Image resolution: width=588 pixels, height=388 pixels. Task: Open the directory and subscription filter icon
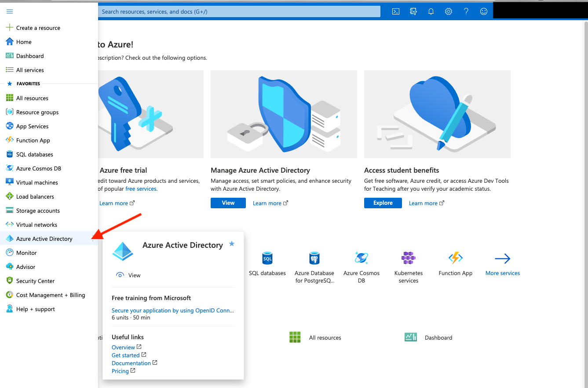(413, 11)
